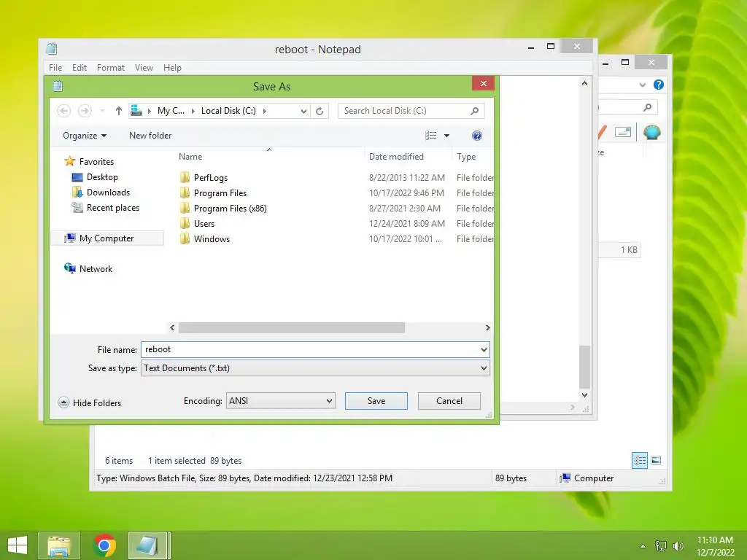Sort by the Name column header

(190, 157)
